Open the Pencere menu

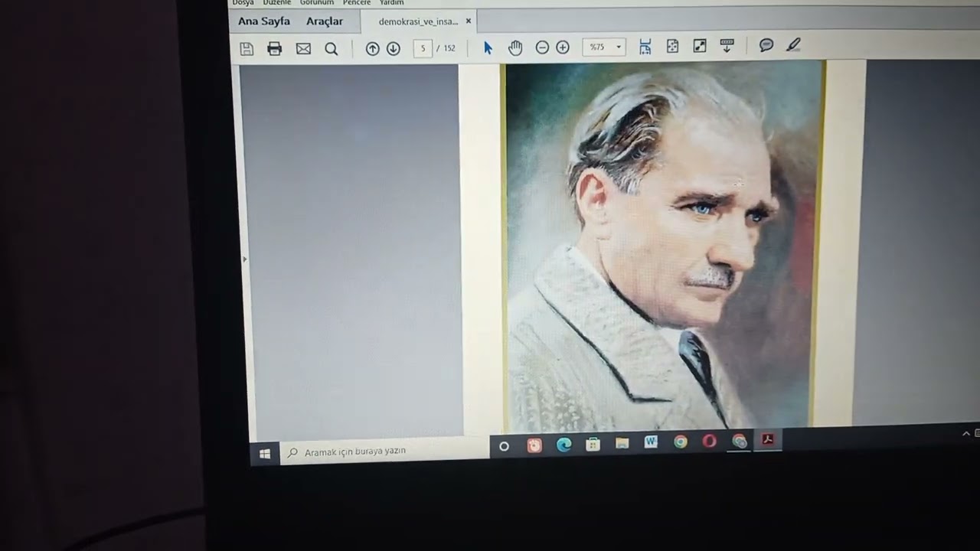coord(357,3)
